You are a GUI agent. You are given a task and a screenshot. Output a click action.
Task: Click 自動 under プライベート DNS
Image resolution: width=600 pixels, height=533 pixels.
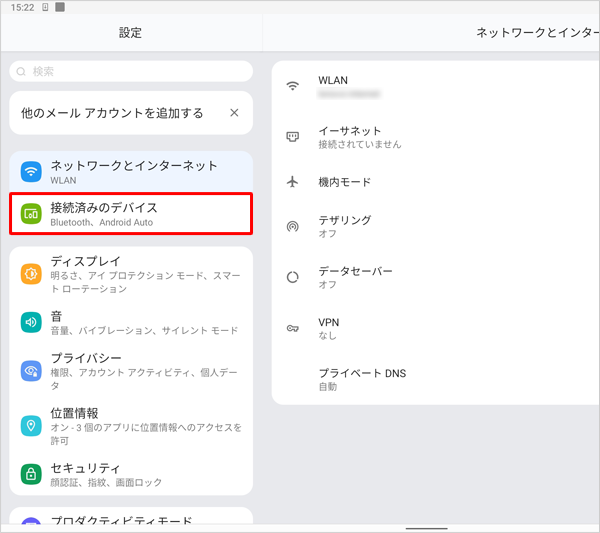[x=328, y=386]
